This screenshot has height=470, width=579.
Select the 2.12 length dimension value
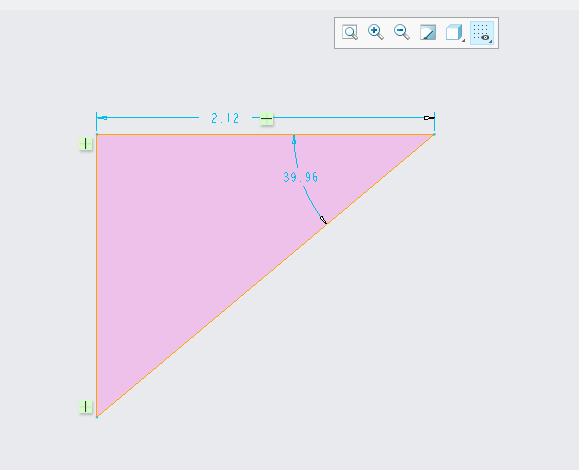pyautogui.click(x=225, y=118)
